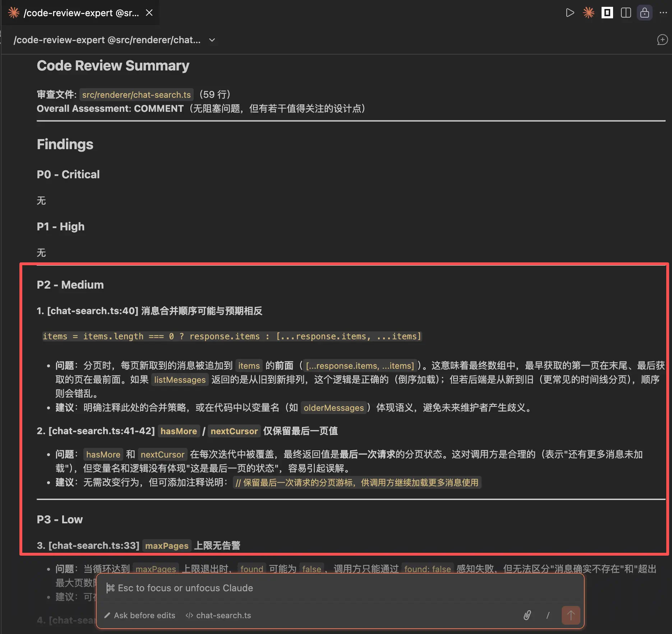Image resolution: width=672 pixels, height=634 pixels.
Task: Close the /code-review-expert tab
Action: [x=149, y=13]
